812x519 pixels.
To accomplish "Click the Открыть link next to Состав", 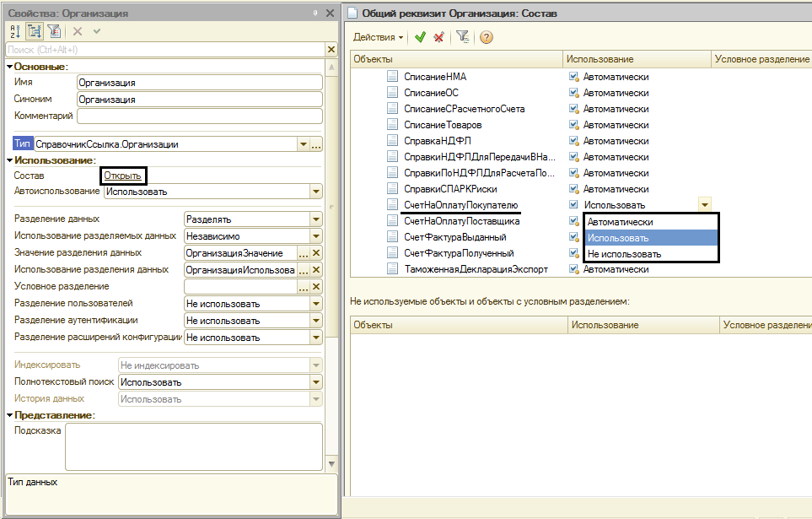I will (123, 176).
